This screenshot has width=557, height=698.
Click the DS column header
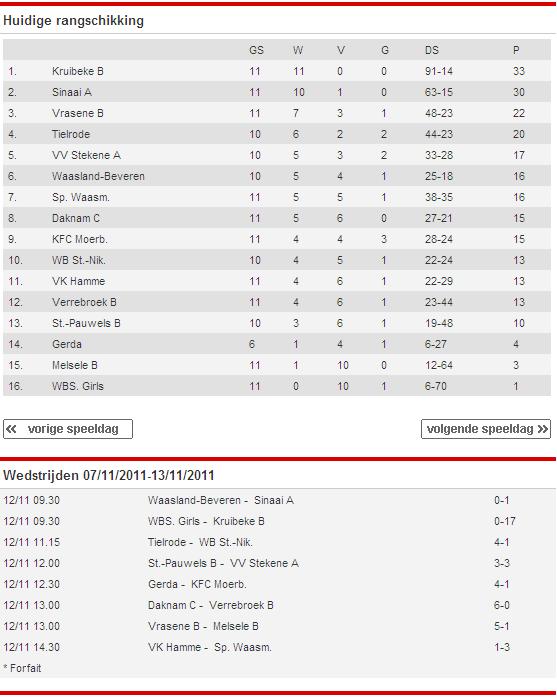(x=431, y=50)
